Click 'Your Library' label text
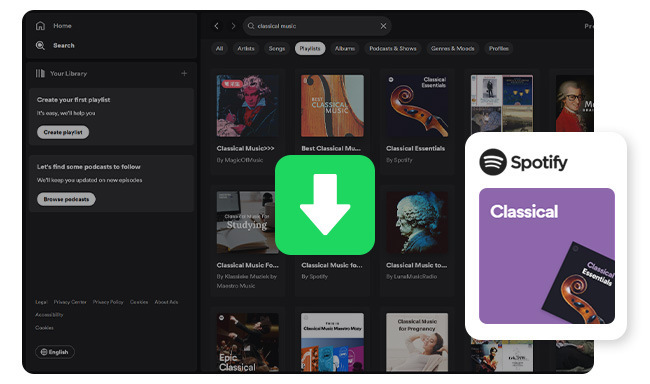Screen dimensions: 650x384 (x=68, y=73)
